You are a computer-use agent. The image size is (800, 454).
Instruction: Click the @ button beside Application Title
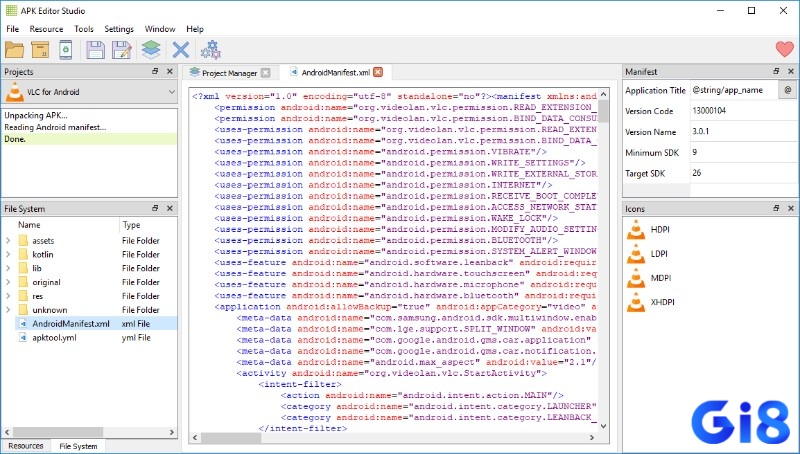click(x=788, y=90)
